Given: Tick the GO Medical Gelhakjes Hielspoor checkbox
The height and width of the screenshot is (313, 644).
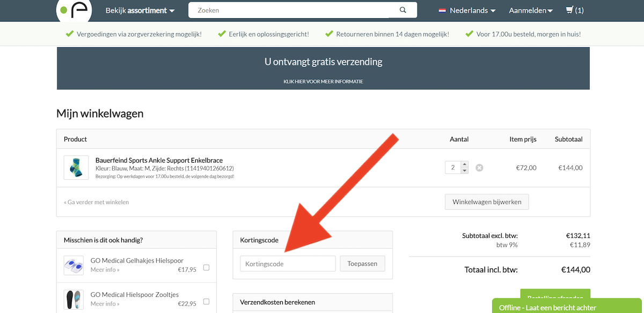Looking at the screenshot, I should point(207,267).
